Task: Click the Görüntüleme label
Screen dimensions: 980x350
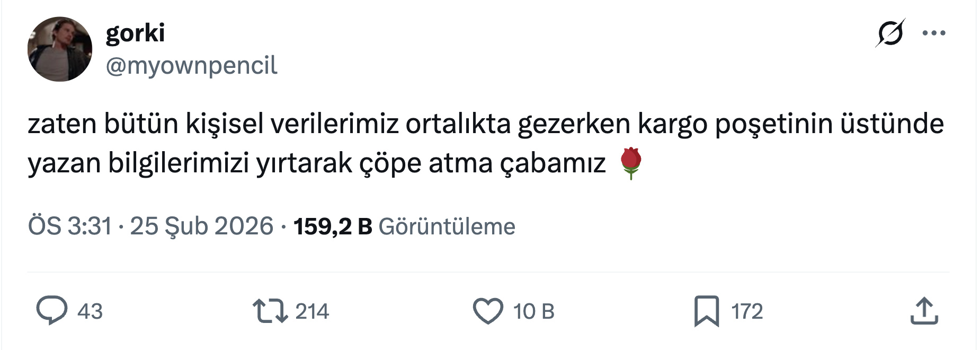Action: coord(447,226)
